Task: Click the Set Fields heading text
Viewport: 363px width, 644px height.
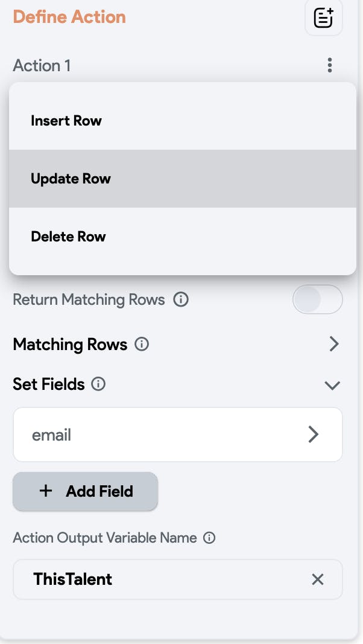Action: (49, 384)
